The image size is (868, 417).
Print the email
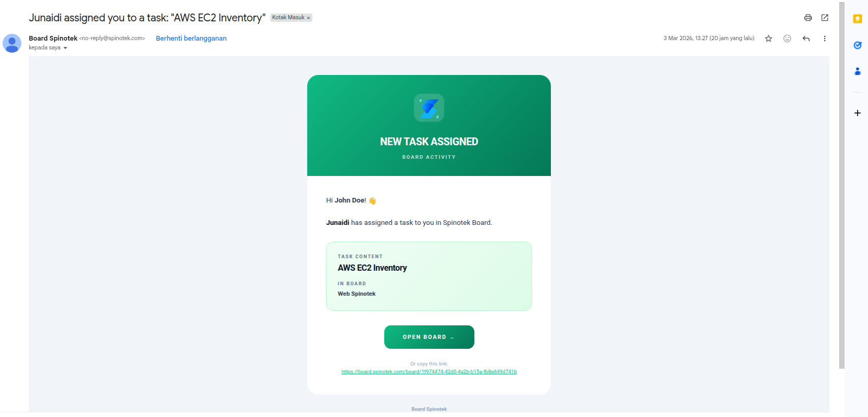click(808, 17)
